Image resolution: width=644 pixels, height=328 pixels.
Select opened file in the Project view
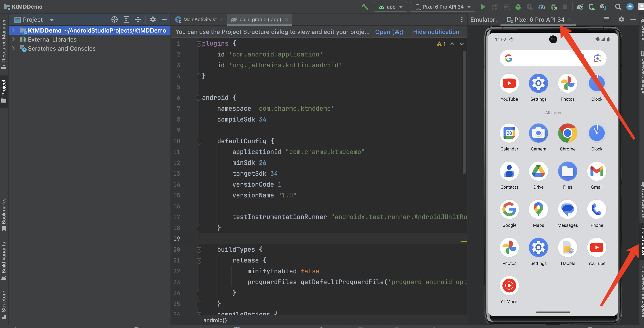[x=115, y=19]
